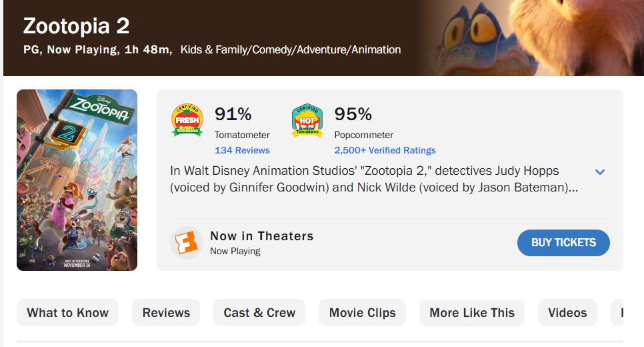The height and width of the screenshot is (347, 644).
Task: Select the What to Know tab
Action: [67, 313]
